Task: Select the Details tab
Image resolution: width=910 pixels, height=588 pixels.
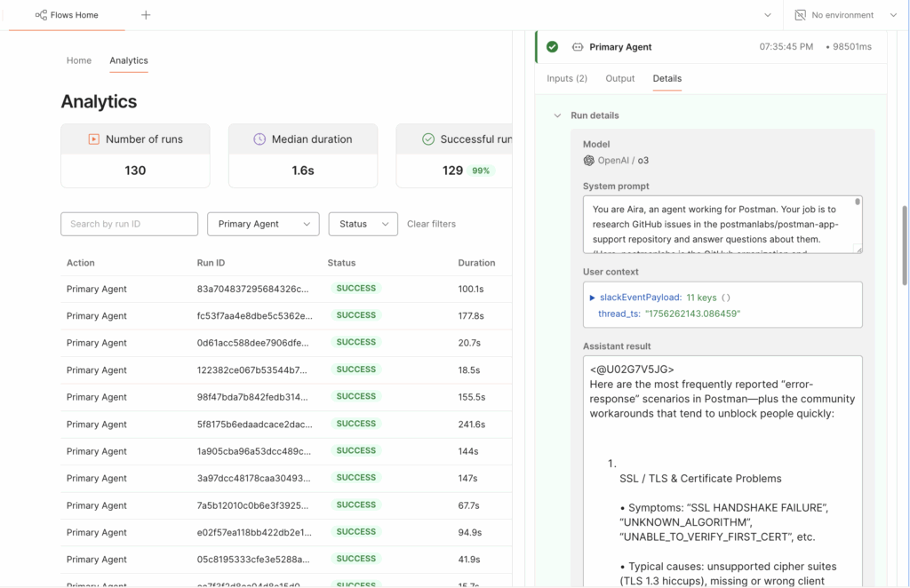Action: (x=667, y=78)
